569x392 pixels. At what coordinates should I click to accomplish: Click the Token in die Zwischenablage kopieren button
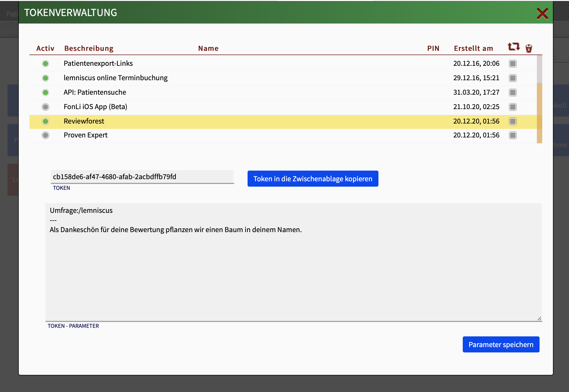[313, 179]
